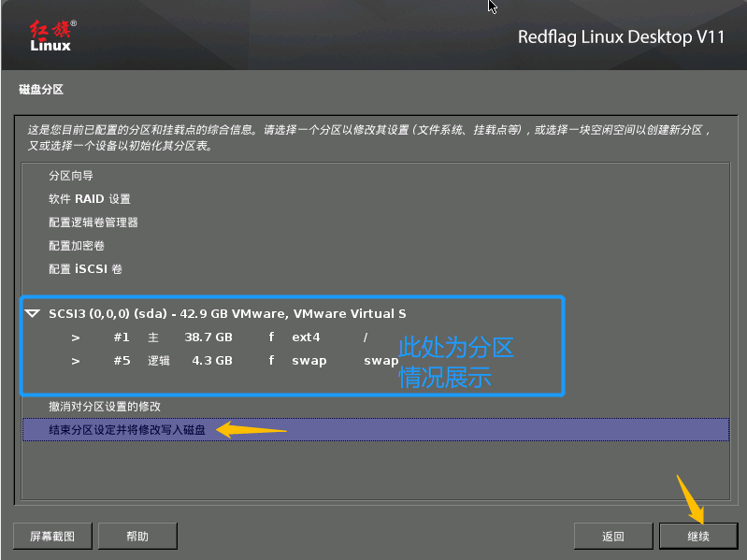Click the 主 type label of partition #1
Image resolution: width=747 pixels, height=560 pixels.
(x=153, y=337)
